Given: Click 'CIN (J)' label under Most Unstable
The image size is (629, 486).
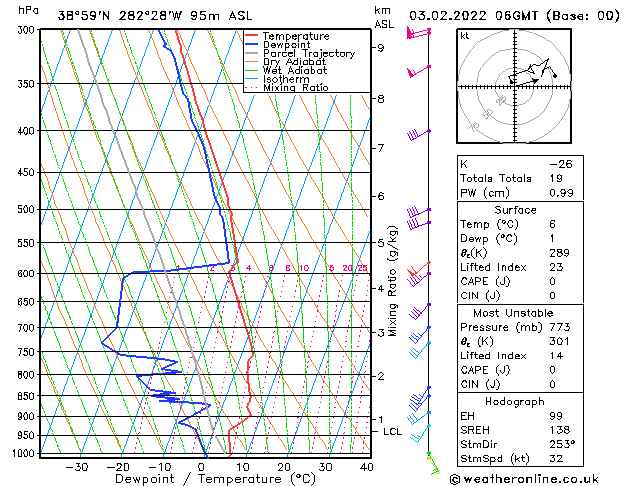Looking at the screenshot, I should pyautogui.click(x=480, y=385).
